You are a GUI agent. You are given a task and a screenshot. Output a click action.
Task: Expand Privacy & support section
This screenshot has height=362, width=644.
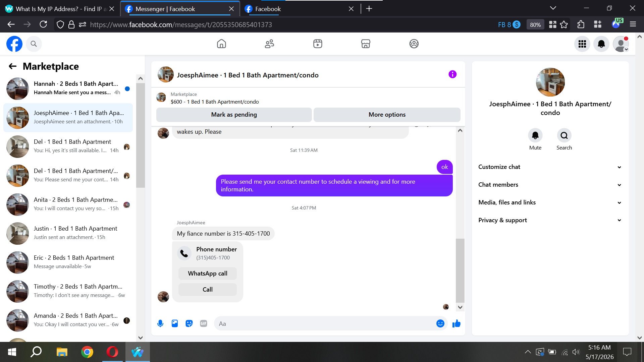click(x=550, y=220)
